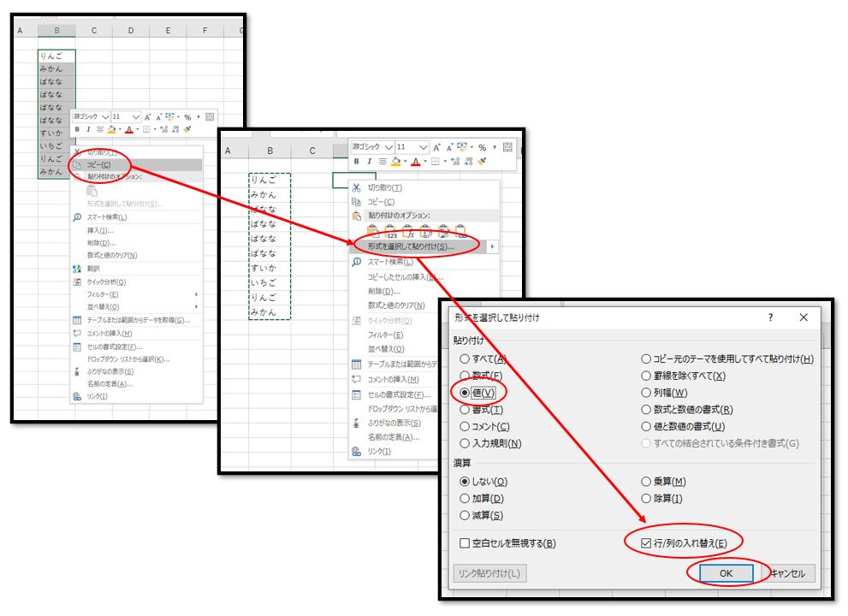Image resolution: width=848 pixels, height=616 pixels.
Task: Open the font name dropdown in the second mini toolbar
Action: point(388,147)
